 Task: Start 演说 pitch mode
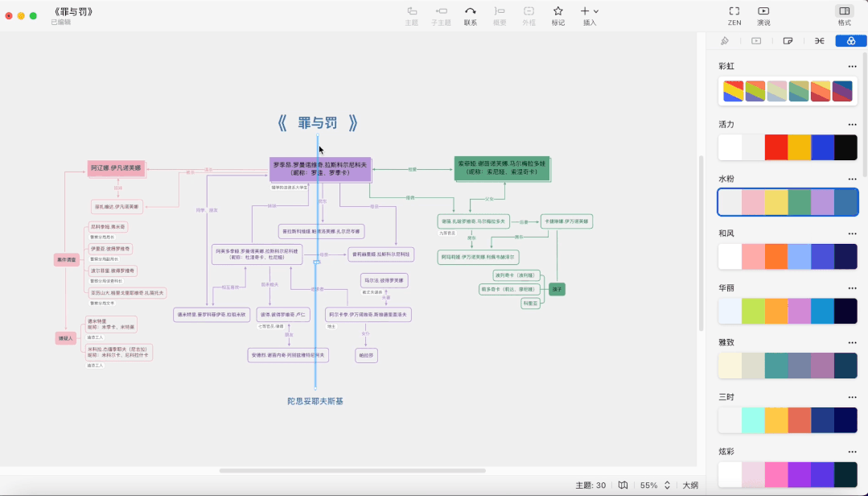(x=763, y=11)
